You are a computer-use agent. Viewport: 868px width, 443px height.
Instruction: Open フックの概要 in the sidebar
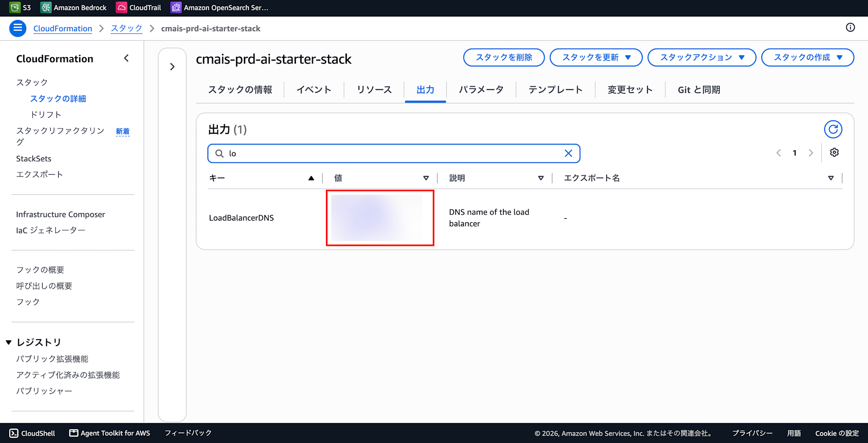coord(40,270)
